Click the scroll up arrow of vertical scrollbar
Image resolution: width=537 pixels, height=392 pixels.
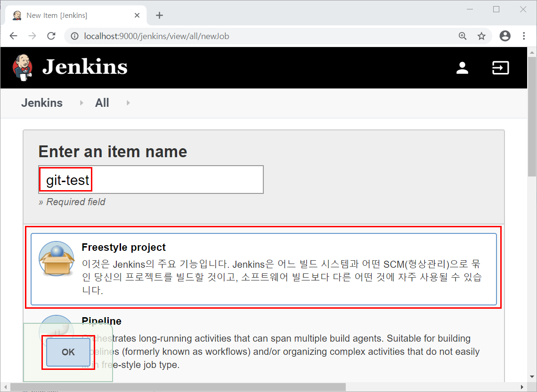pyautogui.click(x=532, y=52)
